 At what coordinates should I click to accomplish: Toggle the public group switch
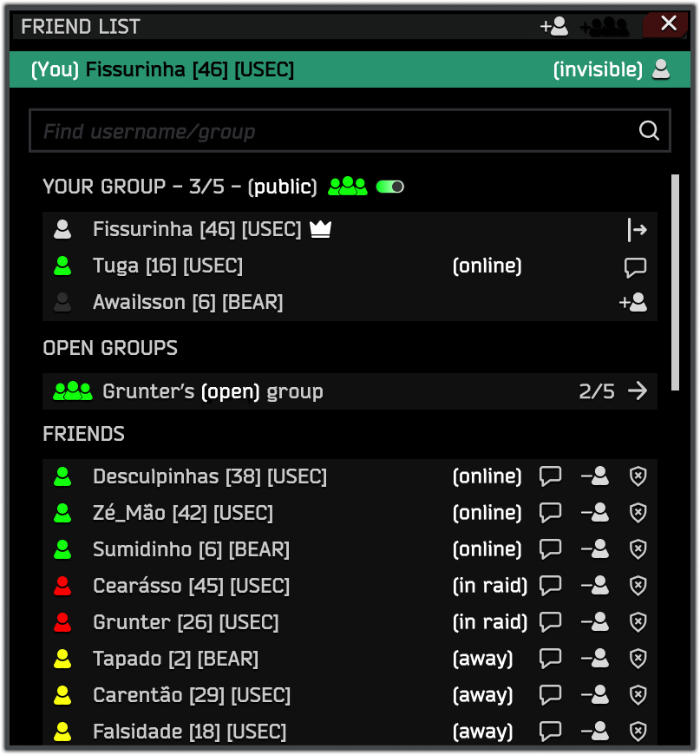point(389,187)
